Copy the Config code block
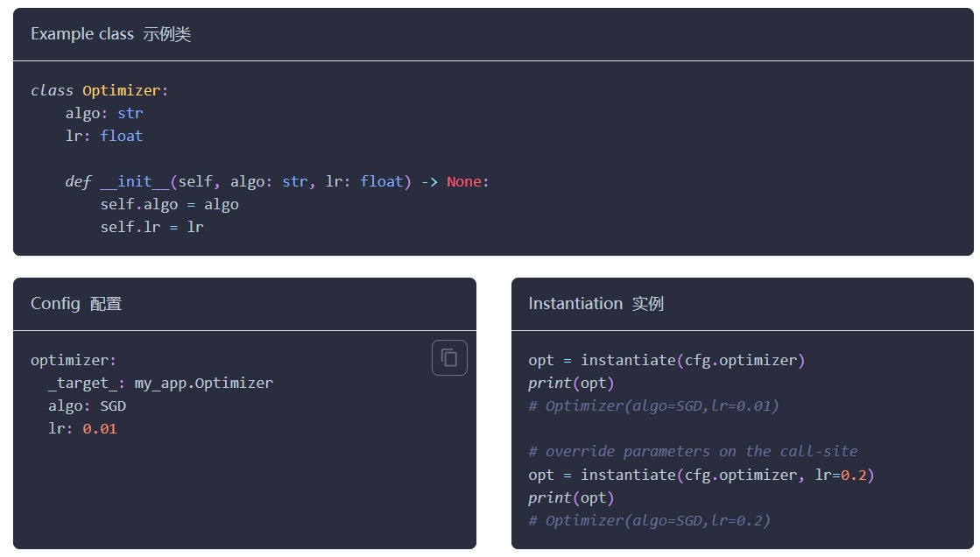 pos(449,357)
